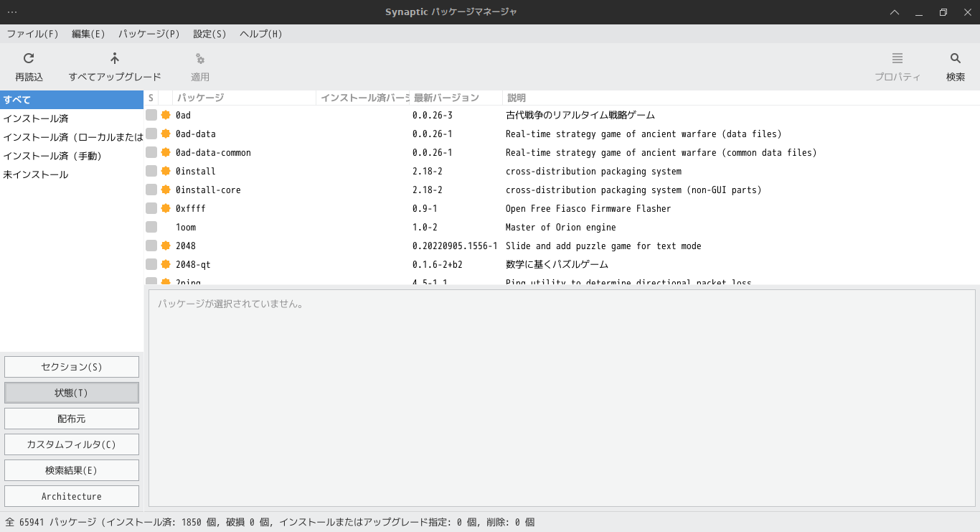Click version 0.1.6-2+b2 of 2048-qt
Viewport: 980px width, 532px height.
tap(438, 264)
